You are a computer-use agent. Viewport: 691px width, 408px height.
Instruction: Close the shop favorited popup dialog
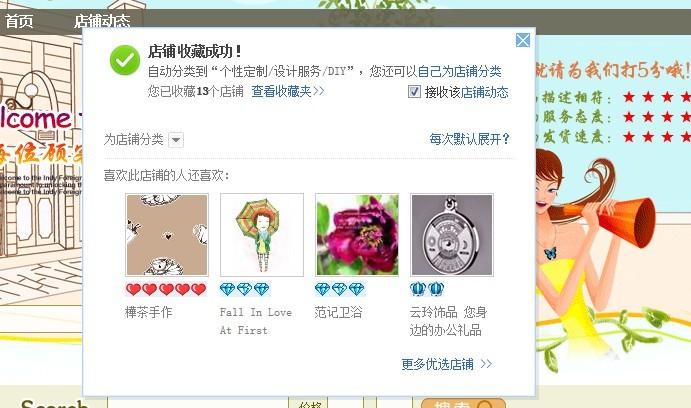point(523,41)
